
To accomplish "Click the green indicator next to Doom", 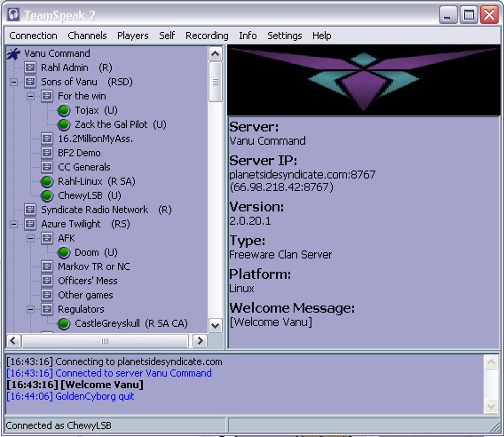I will coord(64,252).
